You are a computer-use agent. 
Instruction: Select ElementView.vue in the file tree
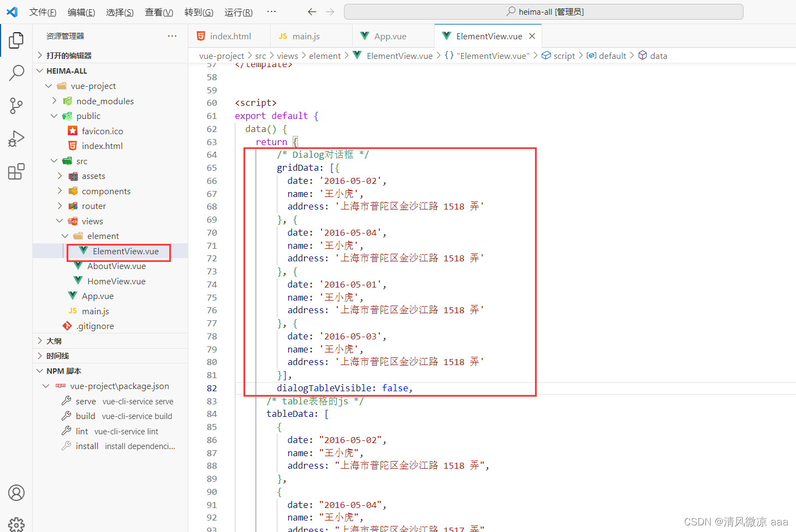click(x=126, y=251)
